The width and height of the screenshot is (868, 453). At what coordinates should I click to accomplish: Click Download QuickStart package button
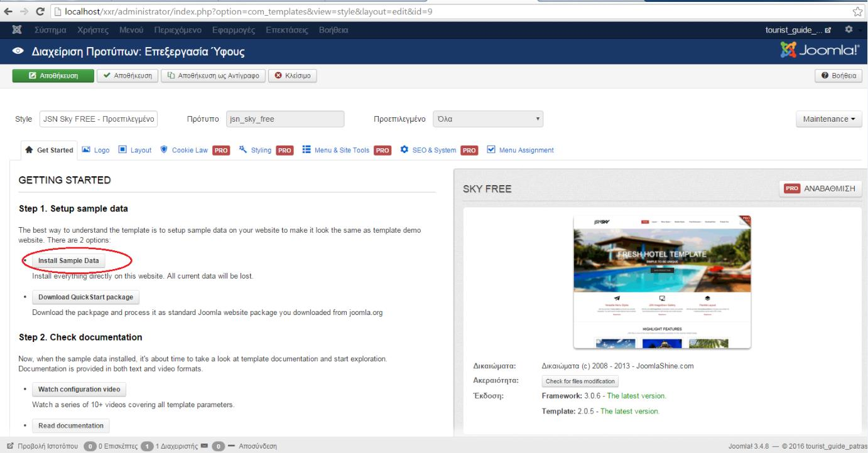pos(86,297)
